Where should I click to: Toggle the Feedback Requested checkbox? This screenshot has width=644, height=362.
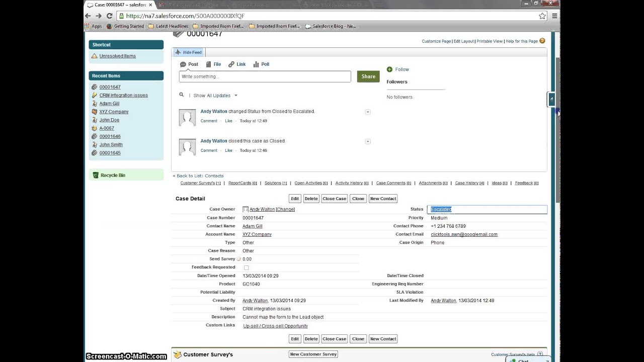(246, 267)
